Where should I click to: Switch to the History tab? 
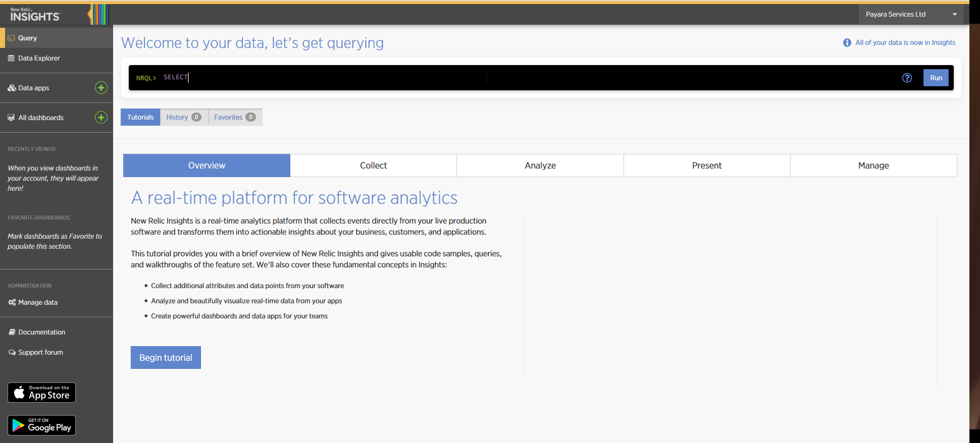pyautogui.click(x=183, y=117)
